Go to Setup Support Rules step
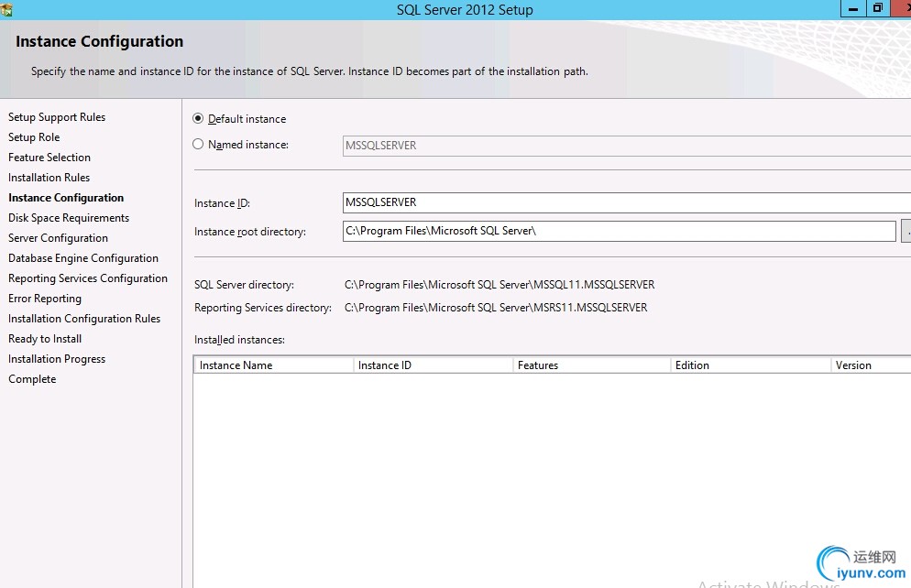This screenshot has width=911, height=588. pyautogui.click(x=57, y=117)
